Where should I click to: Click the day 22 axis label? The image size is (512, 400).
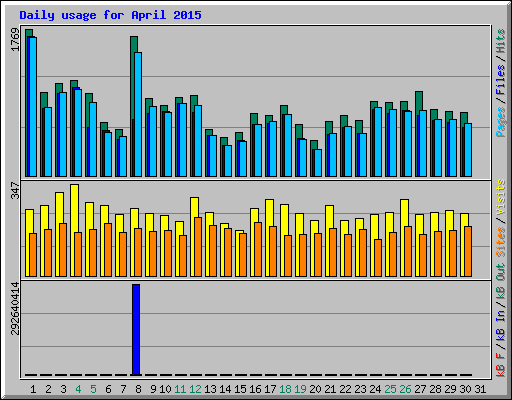click(x=345, y=389)
